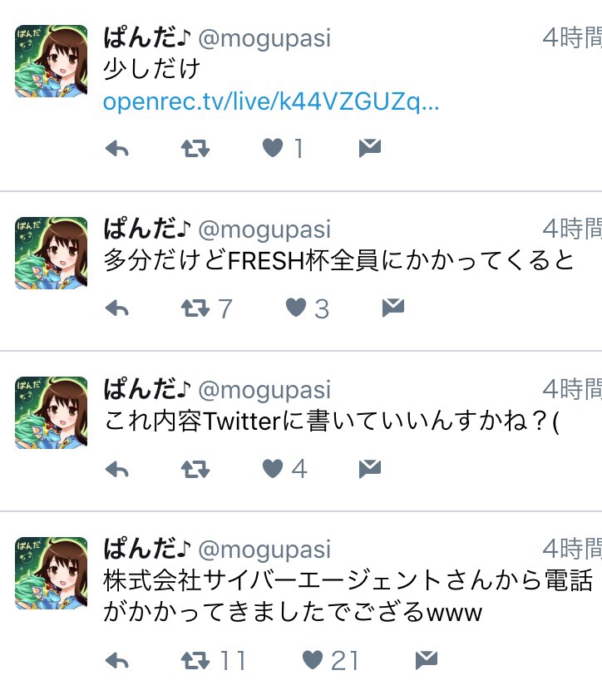Reply to the サイバーエージェント tweet
This screenshot has width=602, height=700.
[x=117, y=661]
